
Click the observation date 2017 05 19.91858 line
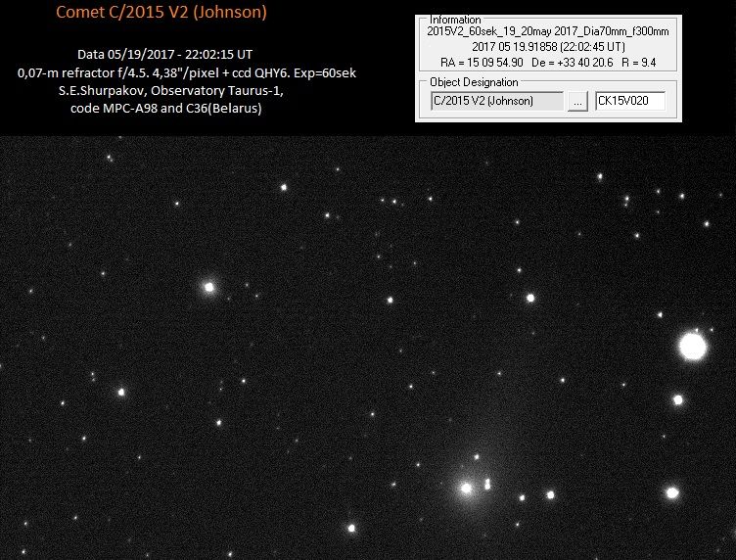coord(549,45)
